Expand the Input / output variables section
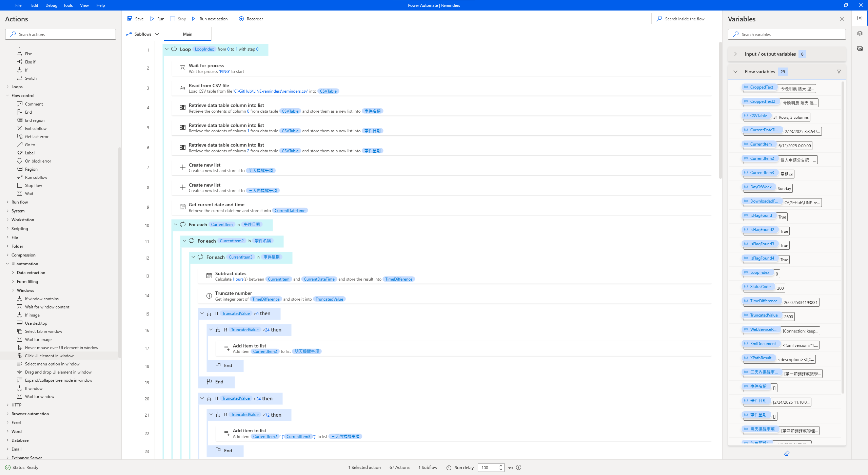868x475 pixels. (x=735, y=54)
